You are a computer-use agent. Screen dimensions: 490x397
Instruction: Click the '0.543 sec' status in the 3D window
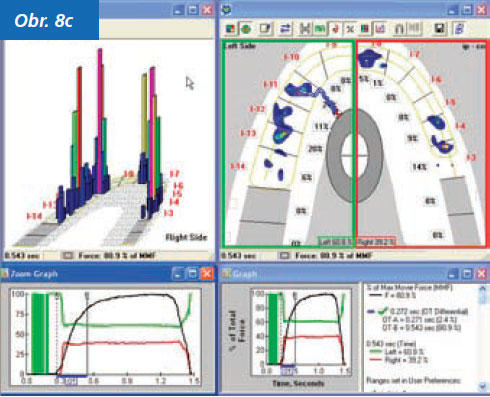(x=22, y=256)
